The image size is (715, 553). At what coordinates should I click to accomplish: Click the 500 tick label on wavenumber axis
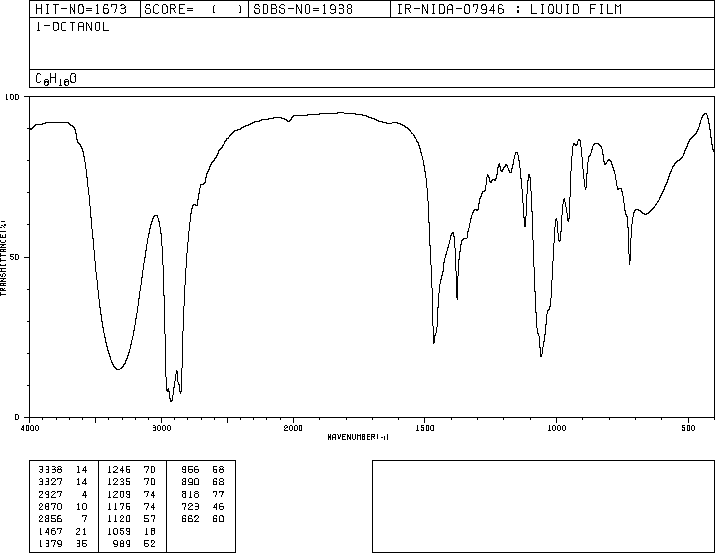tap(688, 428)
